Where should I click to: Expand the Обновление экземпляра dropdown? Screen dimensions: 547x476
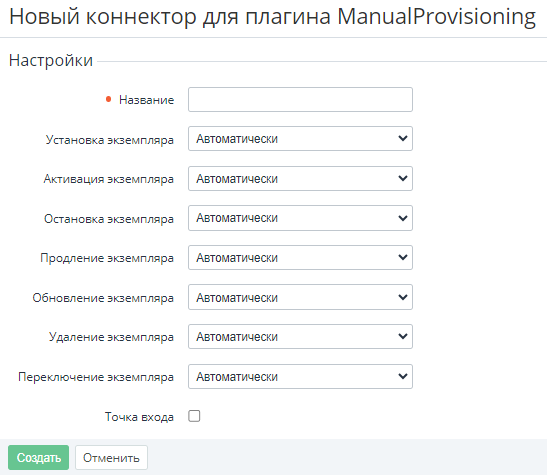pyautogui.click(x=300, y=297)
